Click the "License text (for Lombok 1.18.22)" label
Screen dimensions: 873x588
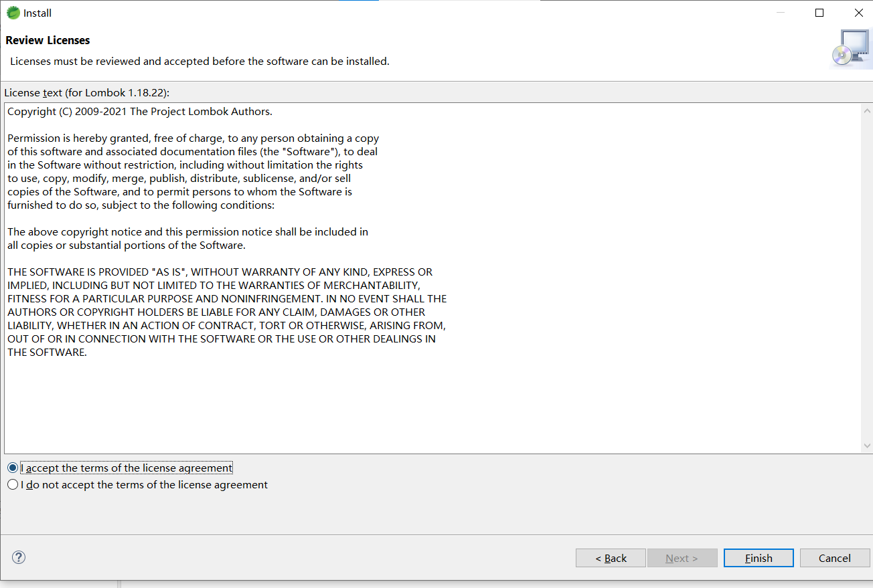(86, 92)
